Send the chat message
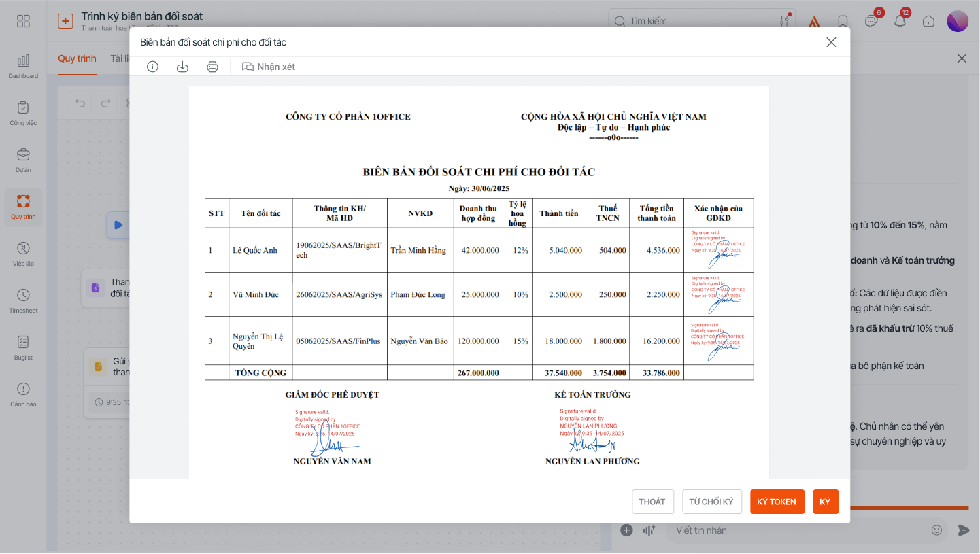980x554 pixels. pos(963,530)
